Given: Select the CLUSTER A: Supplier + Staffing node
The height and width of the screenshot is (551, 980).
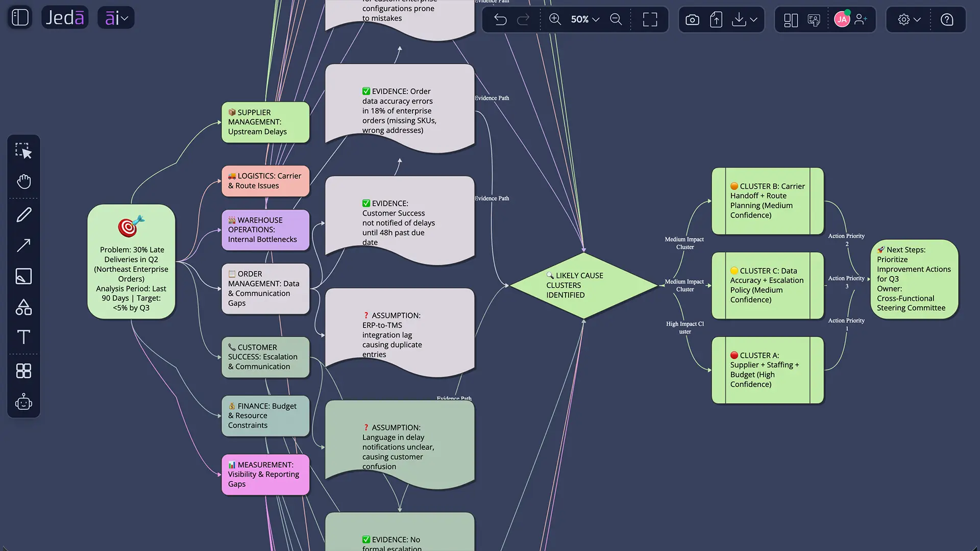Looking at the screenshot, I should tap(768, 370).
